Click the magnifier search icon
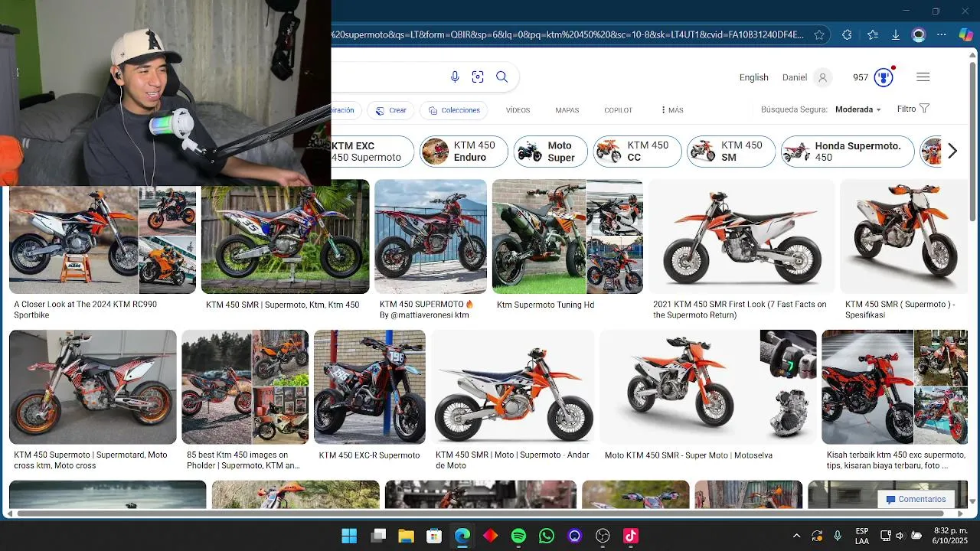This screenshot has height=551, width=980. point(501,77)
